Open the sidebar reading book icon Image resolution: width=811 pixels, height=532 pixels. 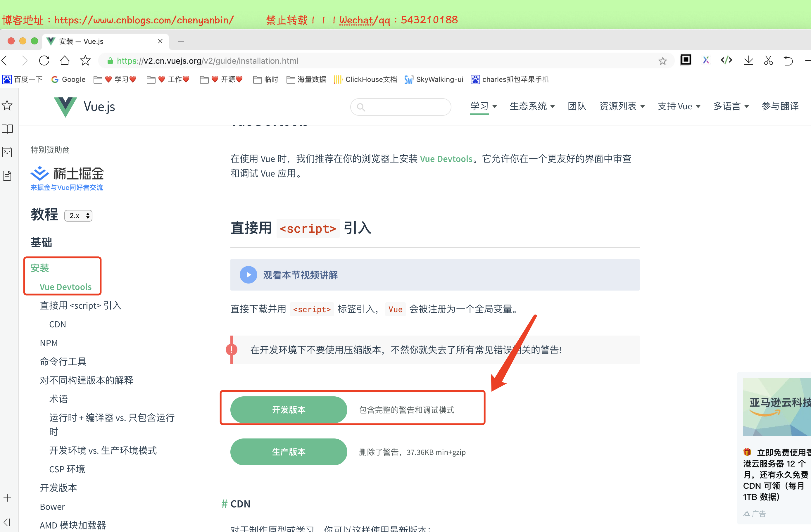click(x=7, y=129)
